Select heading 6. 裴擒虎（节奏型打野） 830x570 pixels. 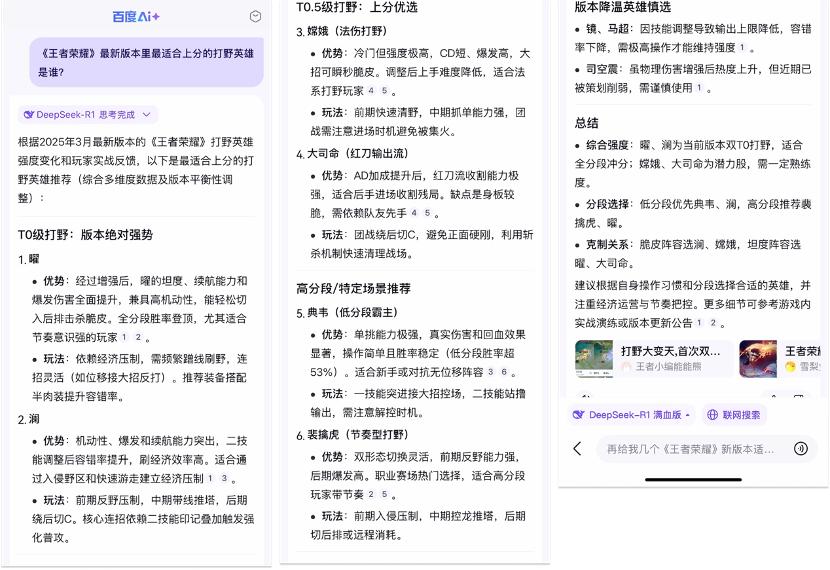pos(353,435)
